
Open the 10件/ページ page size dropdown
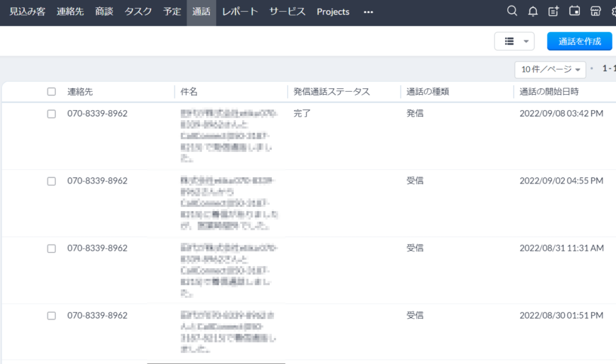pyautogui.click(x=550, y=69)
